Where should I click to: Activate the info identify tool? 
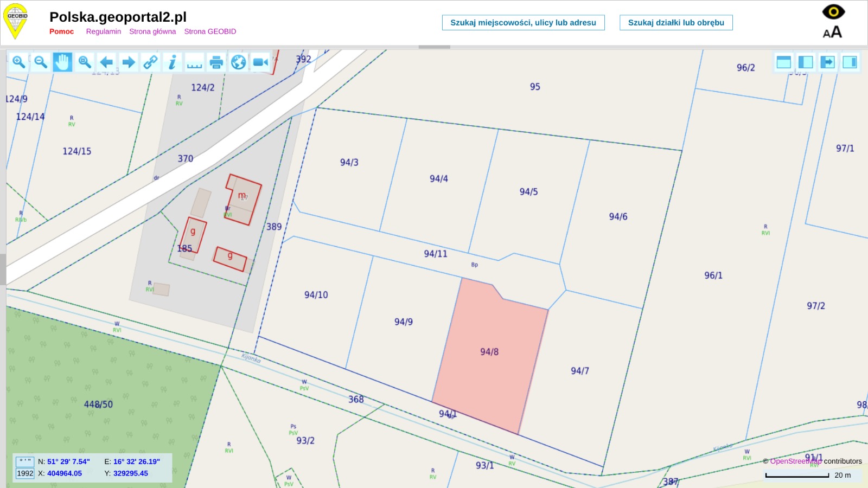[x=172, y=62]
